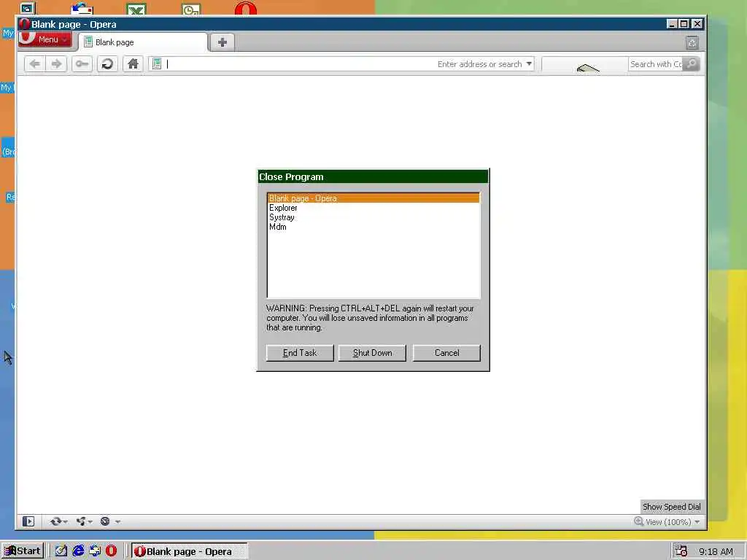Click the system tray scheduler icon
747x560 pixels.
(681, 551)
